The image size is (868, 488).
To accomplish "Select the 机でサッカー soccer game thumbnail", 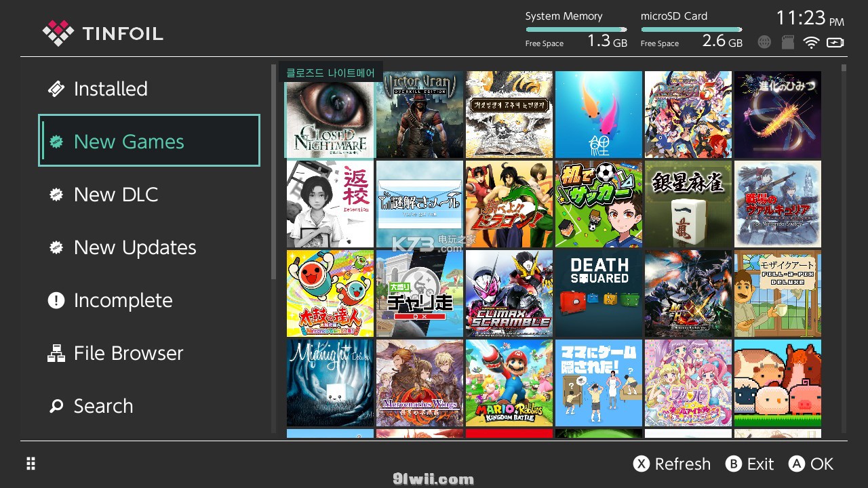I will click(599, 204).
